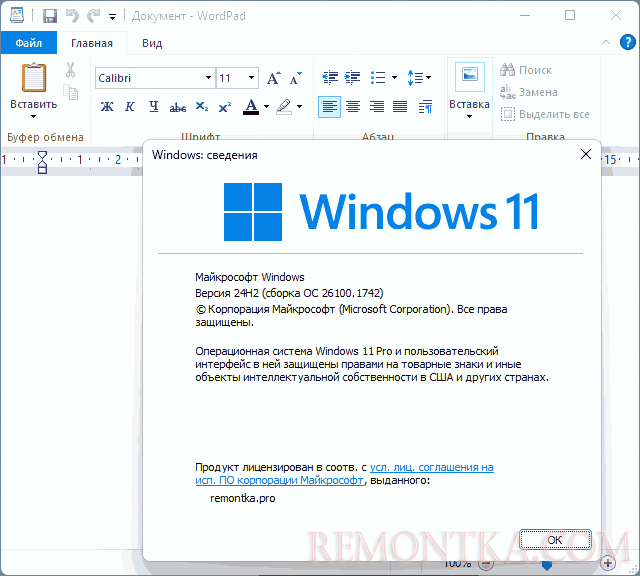
Task: Click OK in the about dialog
Action: (x=555, y=540)
